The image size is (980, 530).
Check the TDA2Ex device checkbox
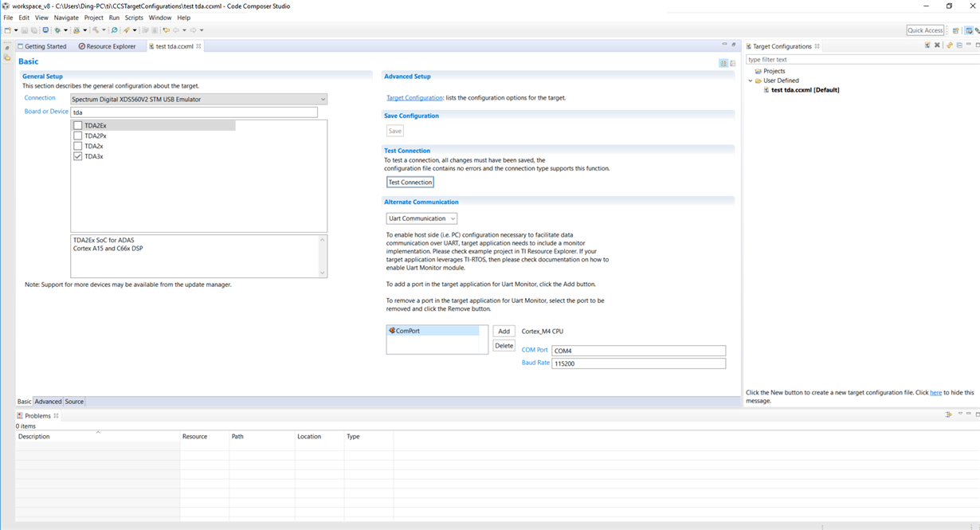point(77,125)
